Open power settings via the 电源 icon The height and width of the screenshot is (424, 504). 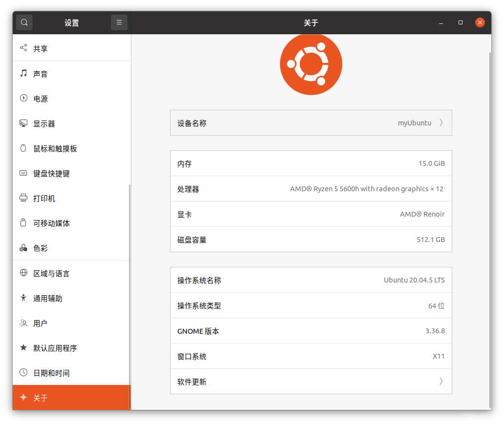23,99
